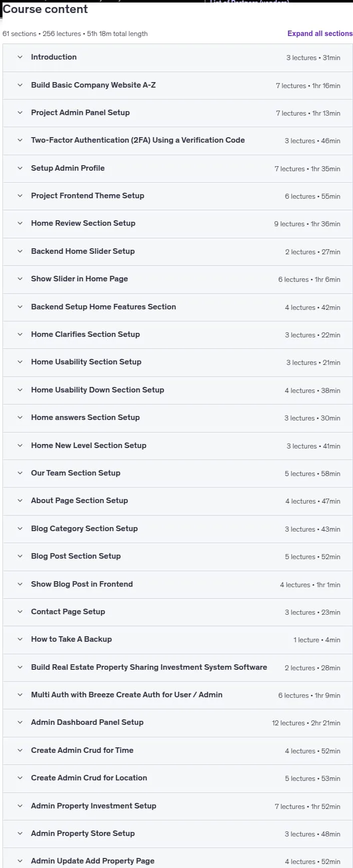
Task: Expand Two-Factor Authentication (2FA) section arrow
Action: click(x=20, y=140)
